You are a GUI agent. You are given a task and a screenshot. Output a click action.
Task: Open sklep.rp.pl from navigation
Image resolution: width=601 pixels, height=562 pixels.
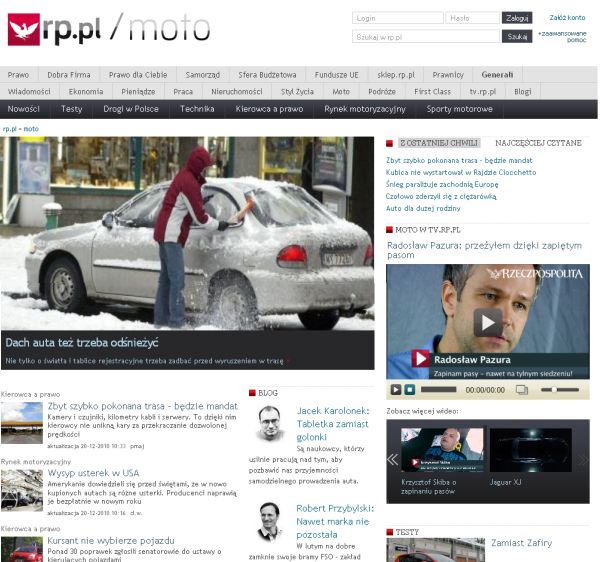tap(396, 75)
